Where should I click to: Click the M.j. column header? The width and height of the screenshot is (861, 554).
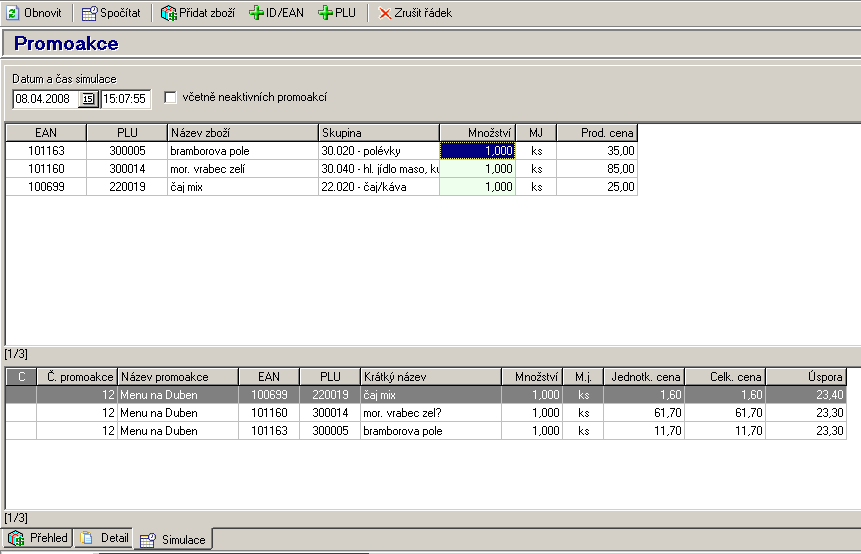[x=583, y=377]
